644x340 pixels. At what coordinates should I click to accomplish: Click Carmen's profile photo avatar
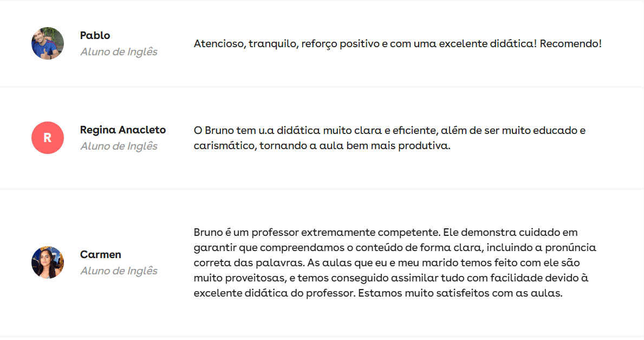click(x=48, y=262)
